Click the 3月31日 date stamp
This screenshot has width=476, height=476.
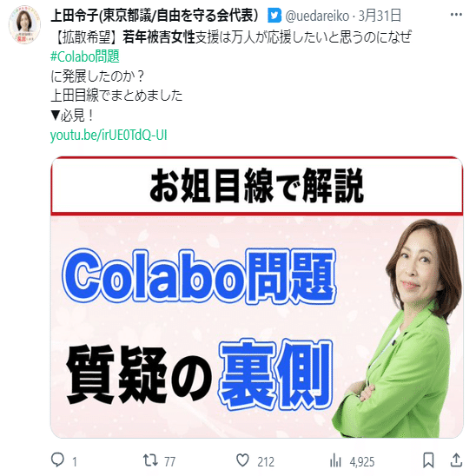(x=380, y=16)
